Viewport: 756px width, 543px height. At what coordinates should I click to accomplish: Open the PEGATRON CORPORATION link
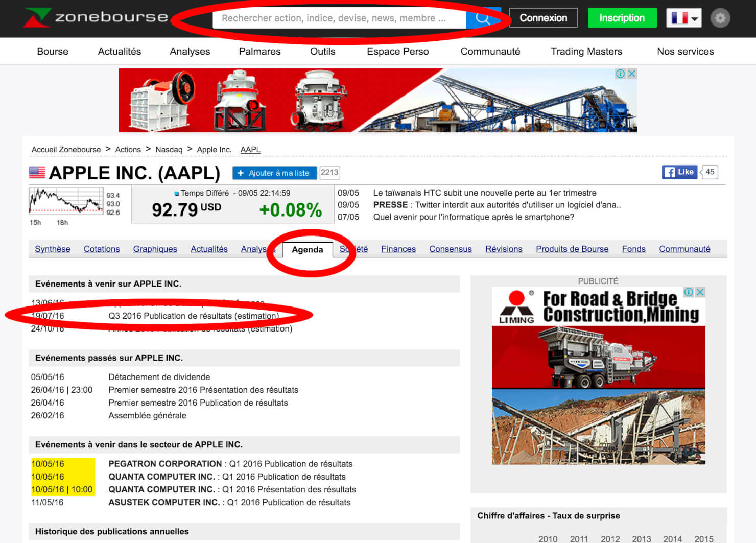click(x=166, y=464)
